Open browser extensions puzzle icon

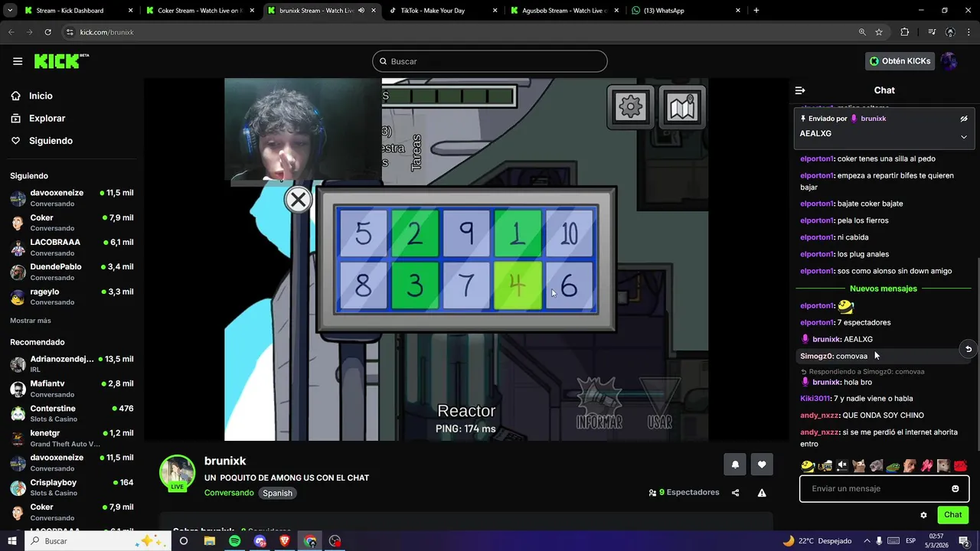click(905, 32)
